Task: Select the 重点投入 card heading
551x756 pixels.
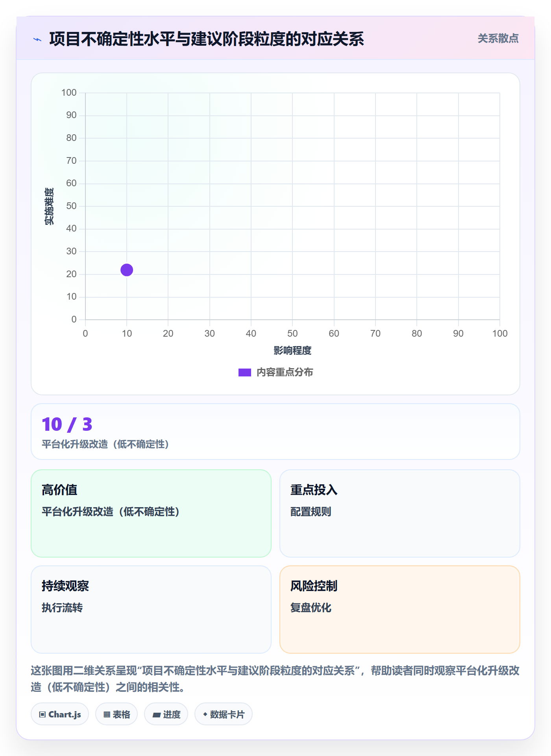Action: point(314,490)
